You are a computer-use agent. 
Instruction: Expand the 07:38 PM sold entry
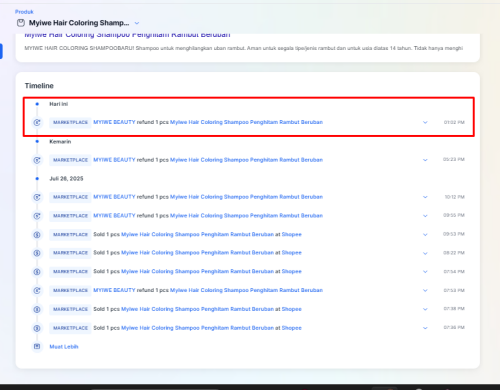(x=425, y=309)
